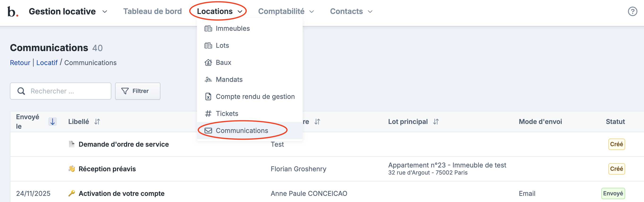Toggle 'Envoyé le' descending sort arrow

coord(53,122)
